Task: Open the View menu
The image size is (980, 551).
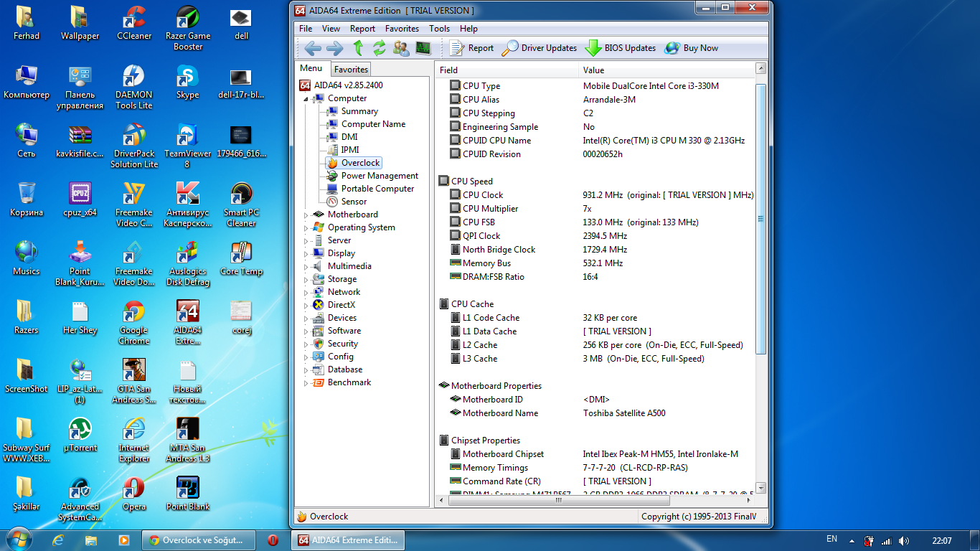Action: pyautogui.click(x=331, y=29)
